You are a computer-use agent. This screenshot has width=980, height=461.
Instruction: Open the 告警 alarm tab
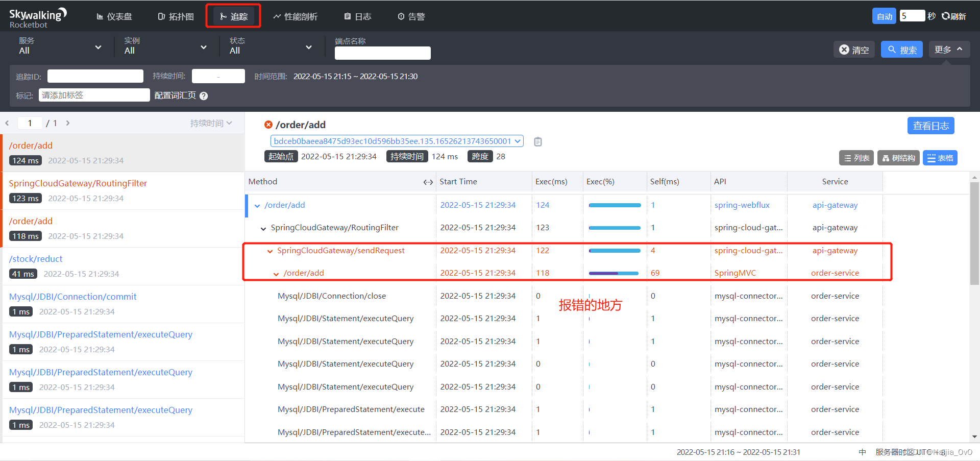point(411,16)
